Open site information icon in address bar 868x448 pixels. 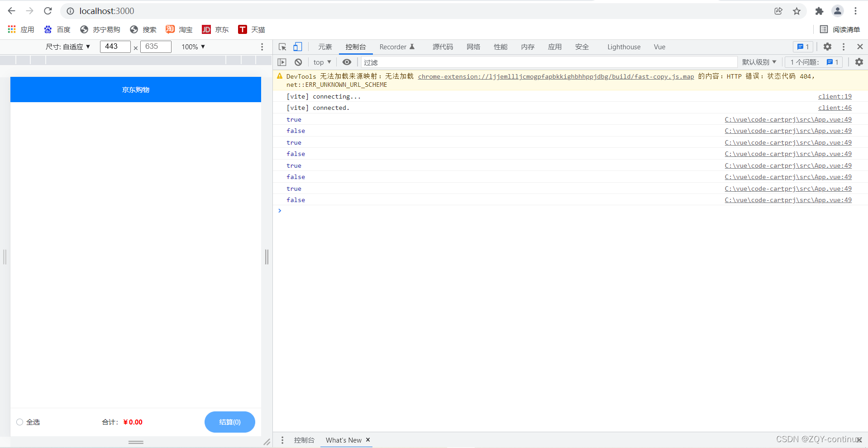(x=71, y=11)
